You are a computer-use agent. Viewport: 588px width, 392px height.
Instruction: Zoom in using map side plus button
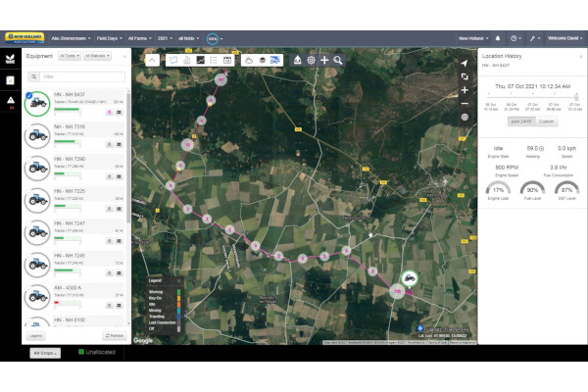465,90
